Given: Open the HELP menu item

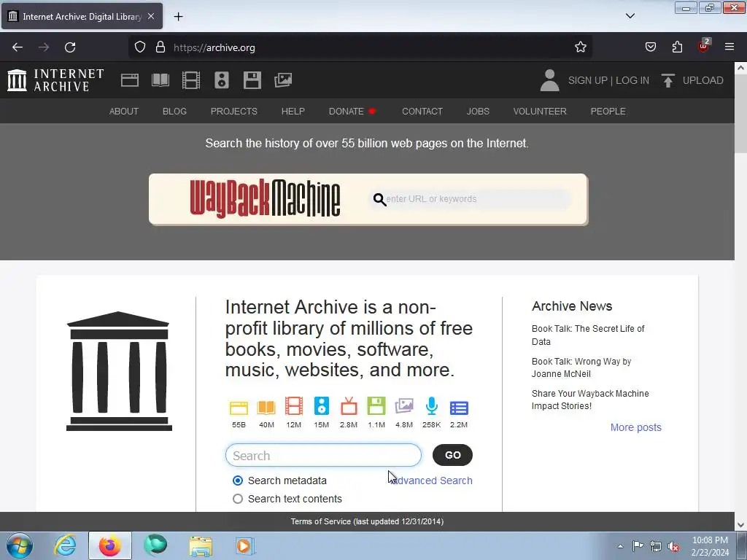Looking at the screenshot, I should 293,112.
